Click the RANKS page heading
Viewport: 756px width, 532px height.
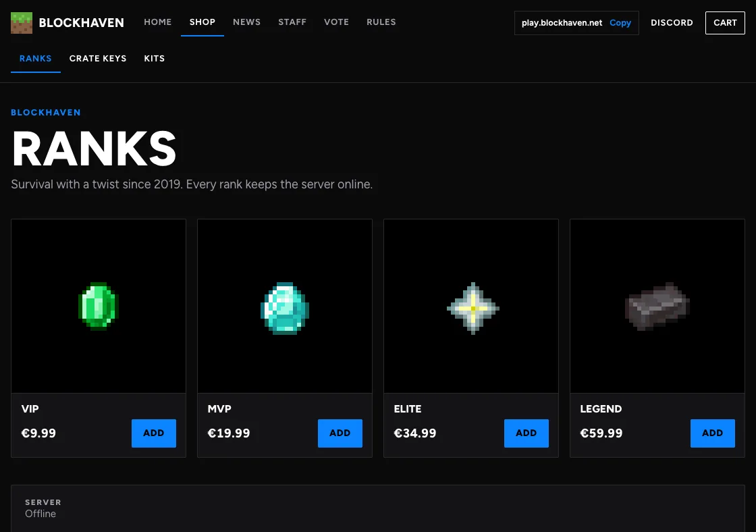pyautogui.click(x=94, y=149)
